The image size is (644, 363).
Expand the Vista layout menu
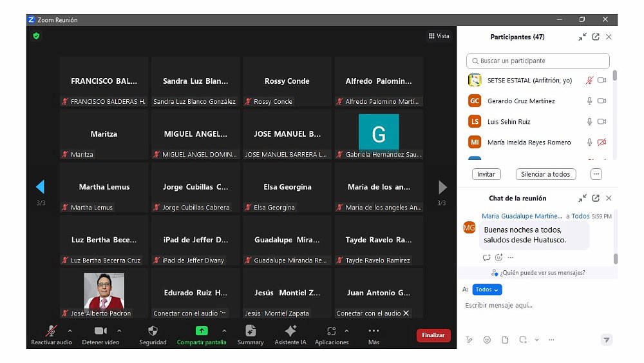[439, 36]
